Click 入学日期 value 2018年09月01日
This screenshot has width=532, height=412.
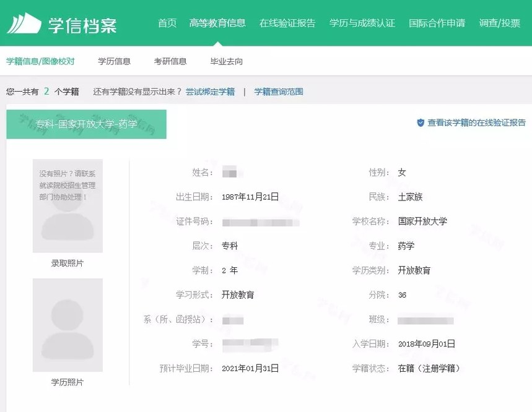point(427,344)
